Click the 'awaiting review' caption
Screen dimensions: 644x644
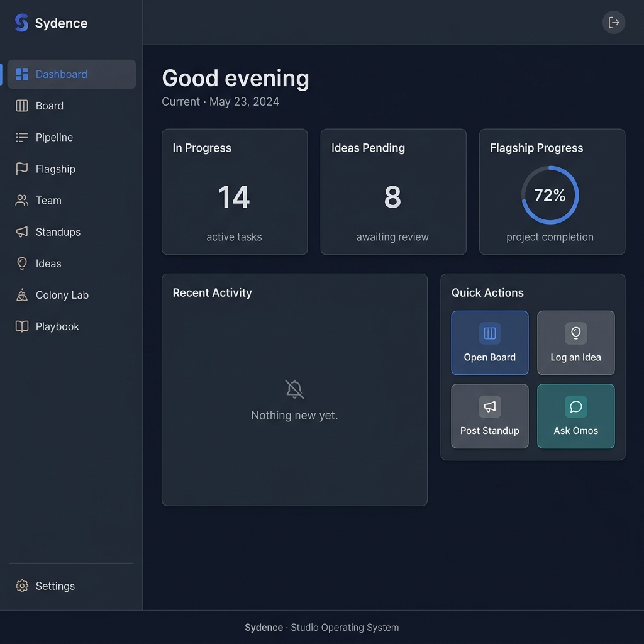pyautogui.click(x=392, y=237)
